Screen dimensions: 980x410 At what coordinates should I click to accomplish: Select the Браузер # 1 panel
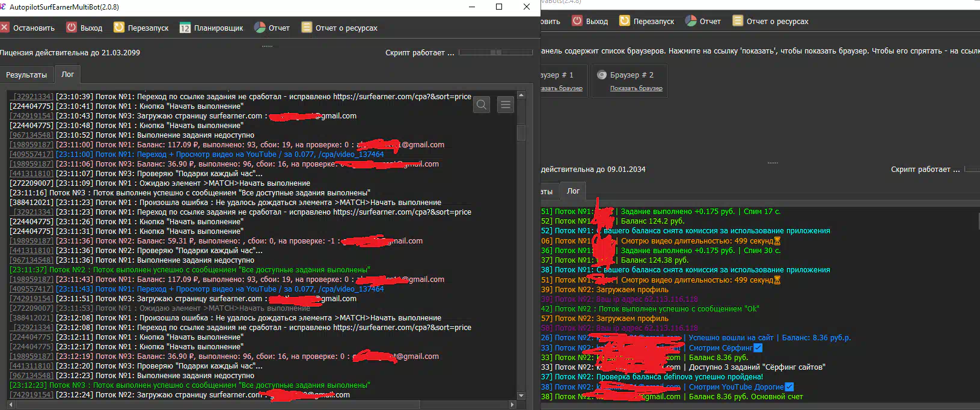[x=563, y=81]
